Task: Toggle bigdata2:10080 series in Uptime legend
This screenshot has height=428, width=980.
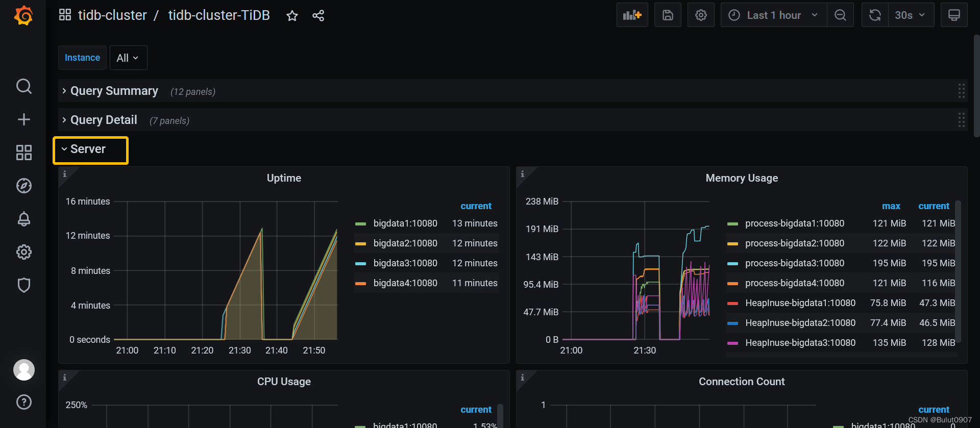Action: [405, 243]
